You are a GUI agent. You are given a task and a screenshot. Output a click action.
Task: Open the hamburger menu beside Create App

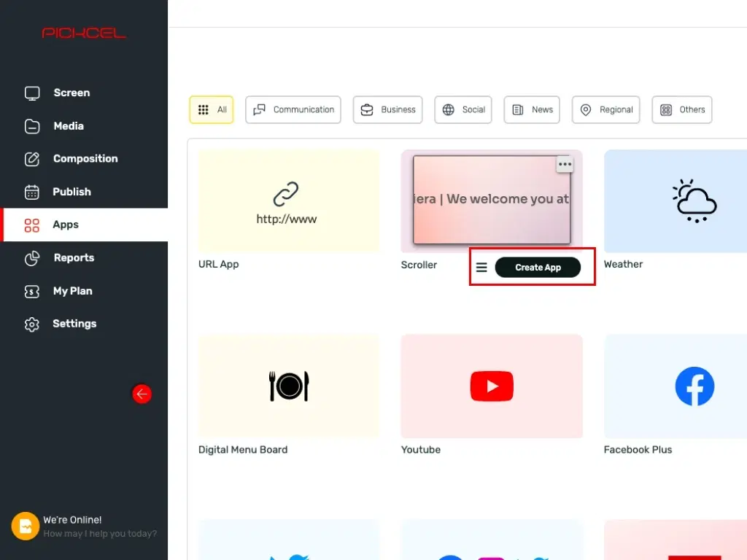[x=481, y=267]
